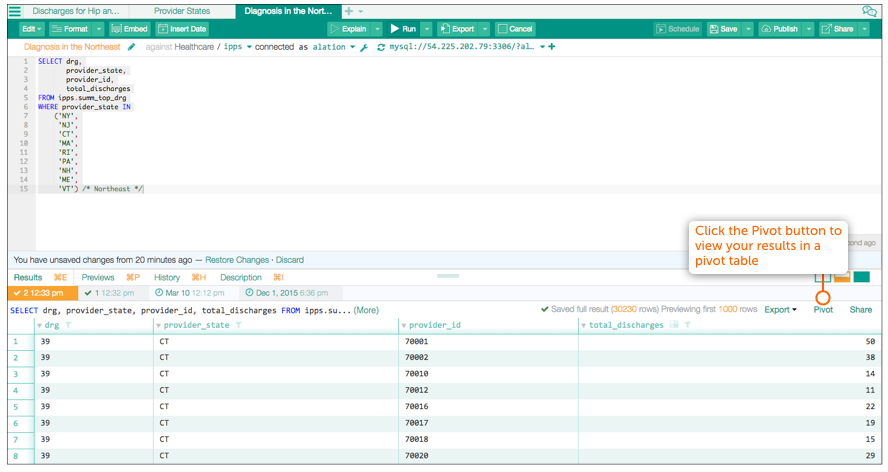The height and width of the screenshot is (472, 888).
Task: Add a new query tab with plus
Action: coord(349,11)
